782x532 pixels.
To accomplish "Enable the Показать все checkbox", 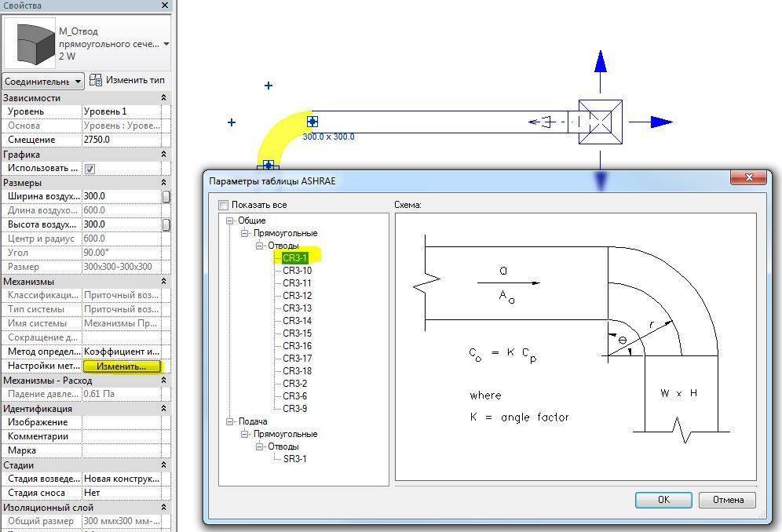I will 224,205.
